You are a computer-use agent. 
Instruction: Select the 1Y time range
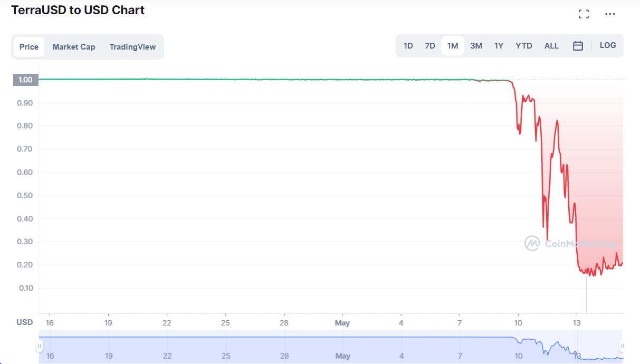tap(499, 46)
